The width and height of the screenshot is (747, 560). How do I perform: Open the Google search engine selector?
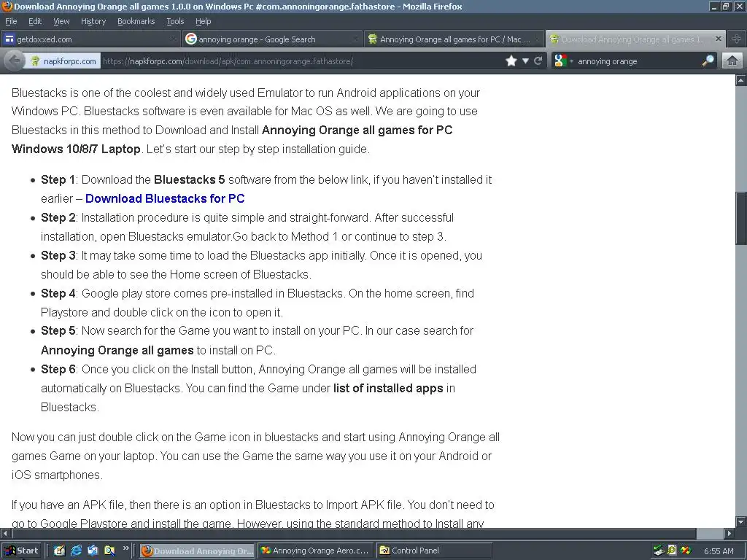click(x=562, y=61)
